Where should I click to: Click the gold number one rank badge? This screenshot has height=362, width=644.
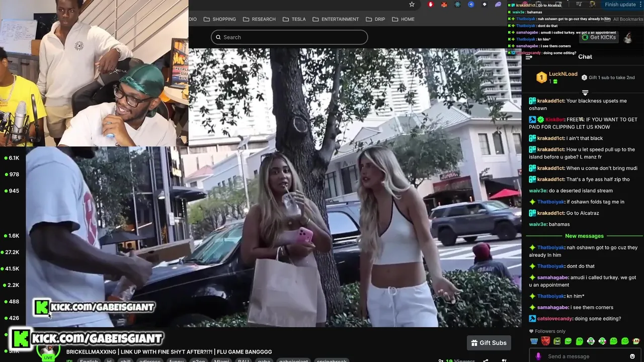tap(541, 77)
